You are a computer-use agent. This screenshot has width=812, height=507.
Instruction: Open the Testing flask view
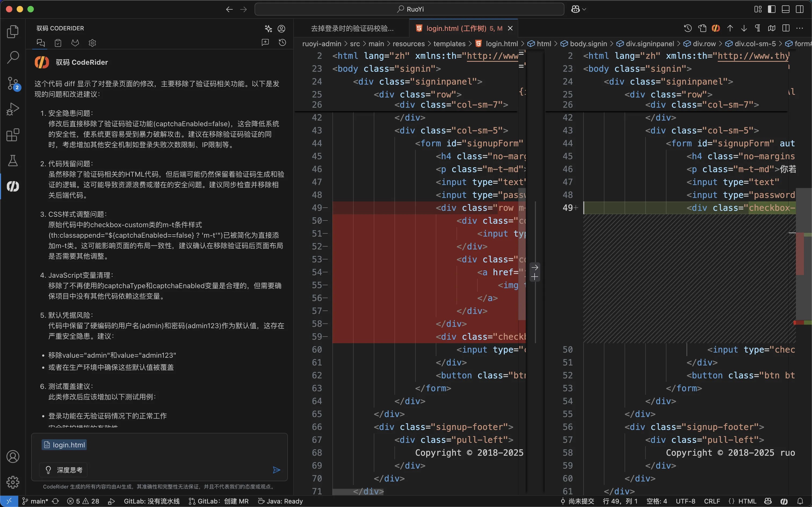[x=13, y=161]
